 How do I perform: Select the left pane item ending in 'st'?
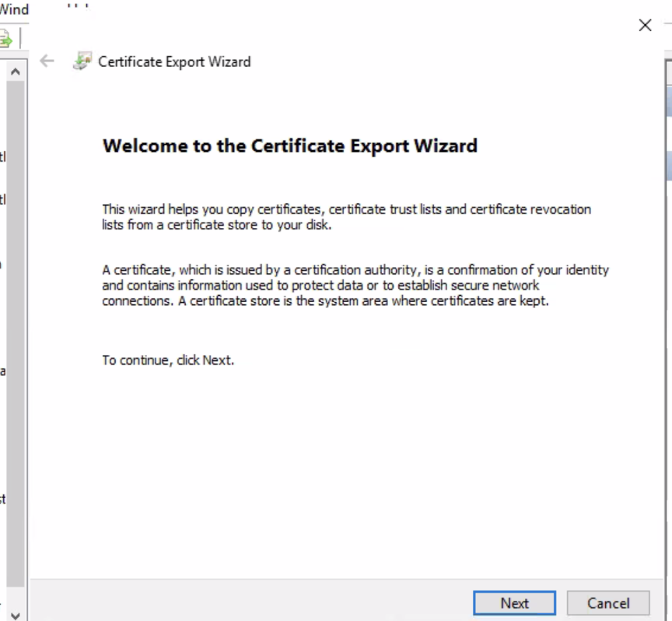[3, 499]
